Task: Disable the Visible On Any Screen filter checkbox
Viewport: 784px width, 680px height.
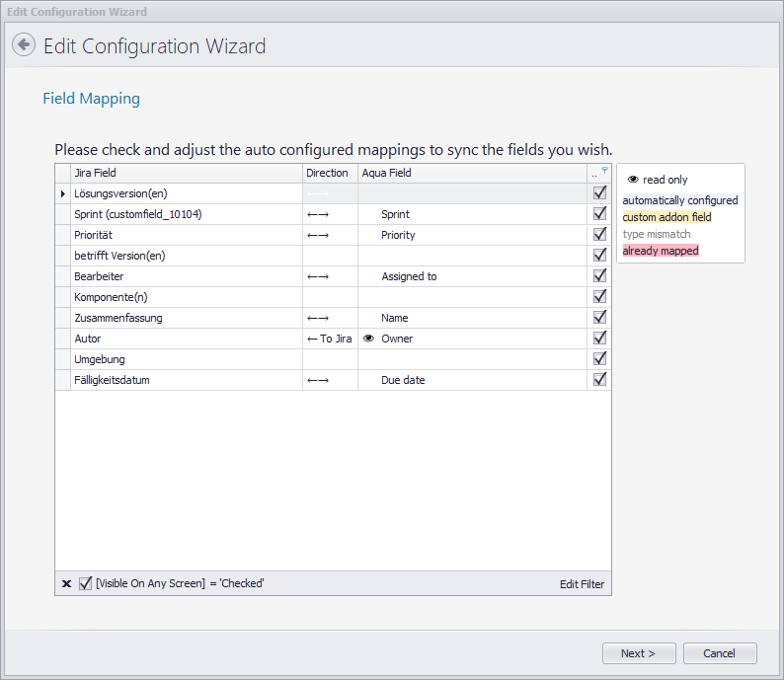Action: click(86, 583)
